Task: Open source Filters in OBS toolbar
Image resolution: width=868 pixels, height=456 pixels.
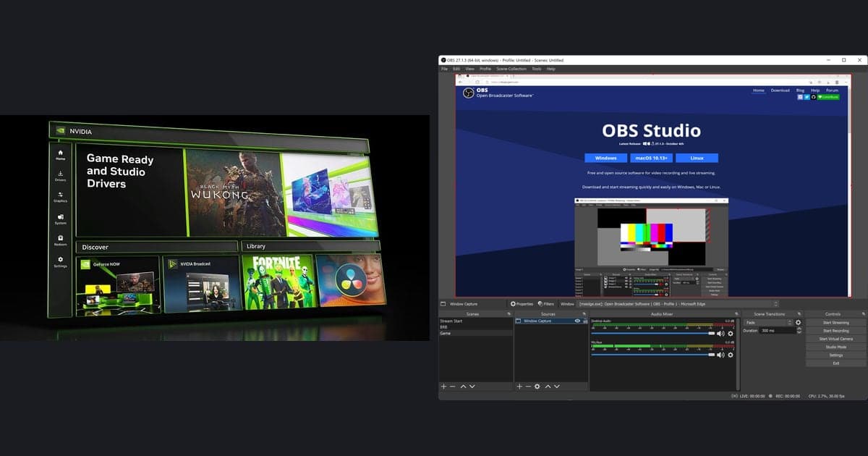Action: 545,304
